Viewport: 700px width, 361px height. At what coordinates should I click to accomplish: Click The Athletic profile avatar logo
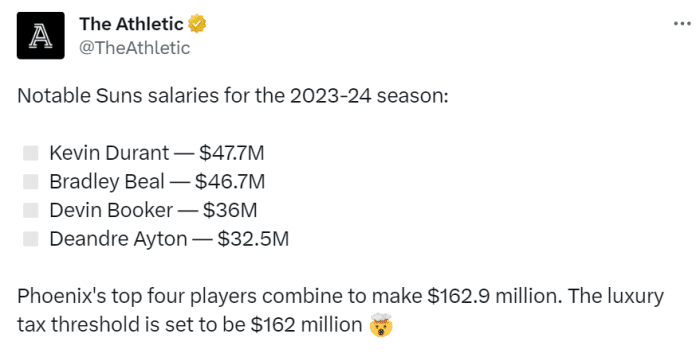coord(41,36)
